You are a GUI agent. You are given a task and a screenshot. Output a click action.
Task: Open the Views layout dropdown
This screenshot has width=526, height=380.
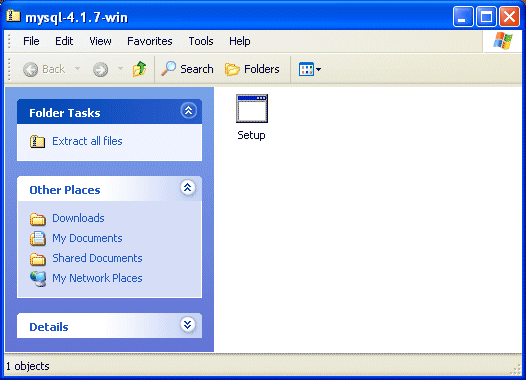pyautogui.click(x=310, y=69)
